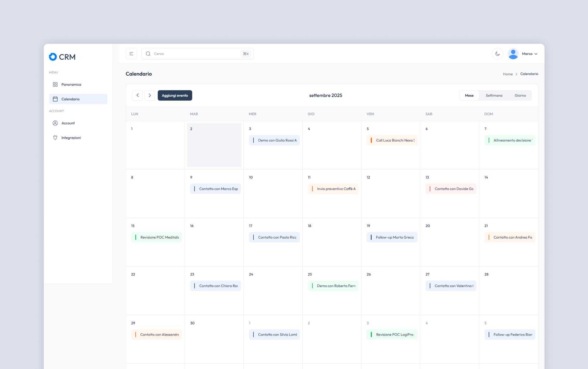Click the search magnifier icon
The width and height of the screenshot is (588, 369).
click(148, 54)
